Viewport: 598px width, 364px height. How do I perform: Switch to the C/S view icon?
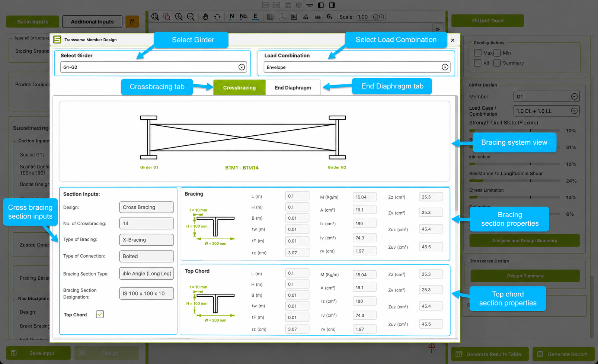pos(265,5)
